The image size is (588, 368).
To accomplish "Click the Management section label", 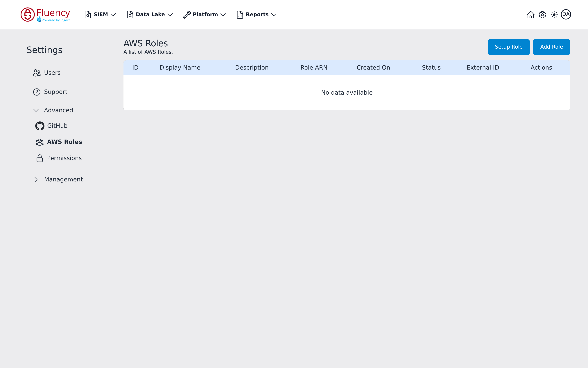I will (63, 180).
